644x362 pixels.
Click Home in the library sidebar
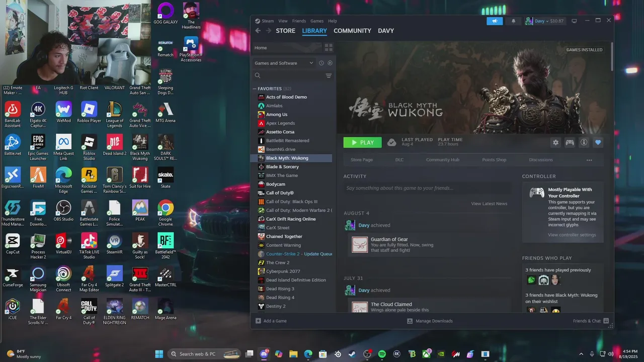(286, 48)
